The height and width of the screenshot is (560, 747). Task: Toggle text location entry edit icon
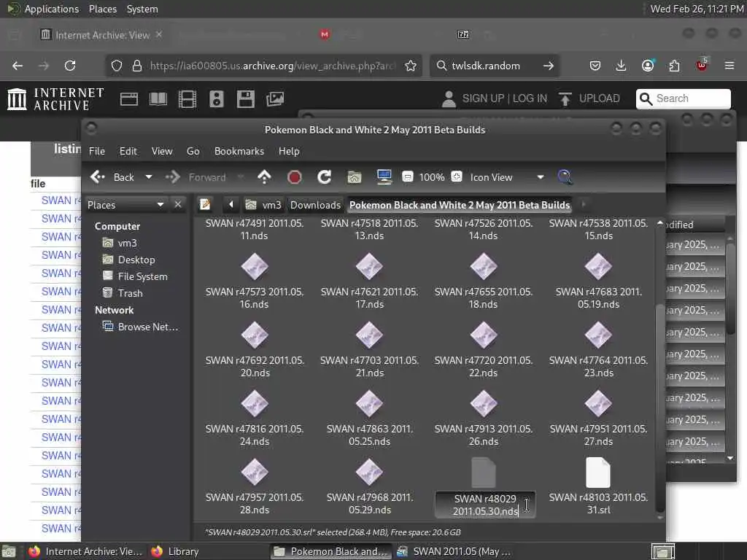click(205, 205)
